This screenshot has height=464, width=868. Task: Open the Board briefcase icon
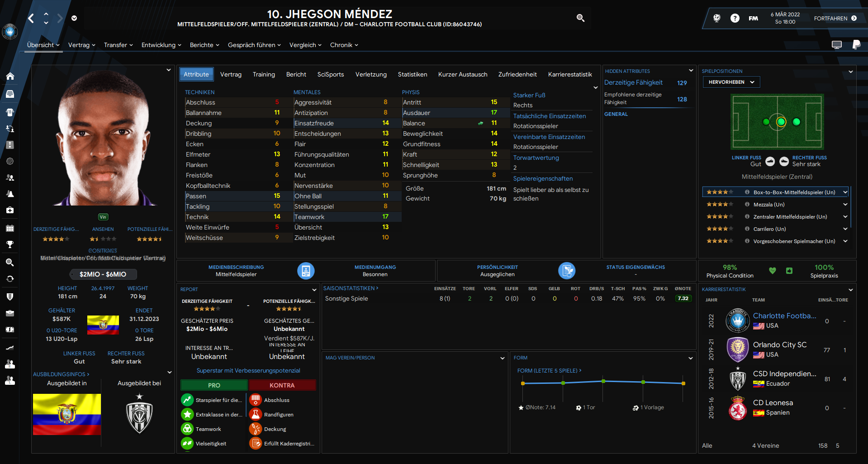pos(10,313)
